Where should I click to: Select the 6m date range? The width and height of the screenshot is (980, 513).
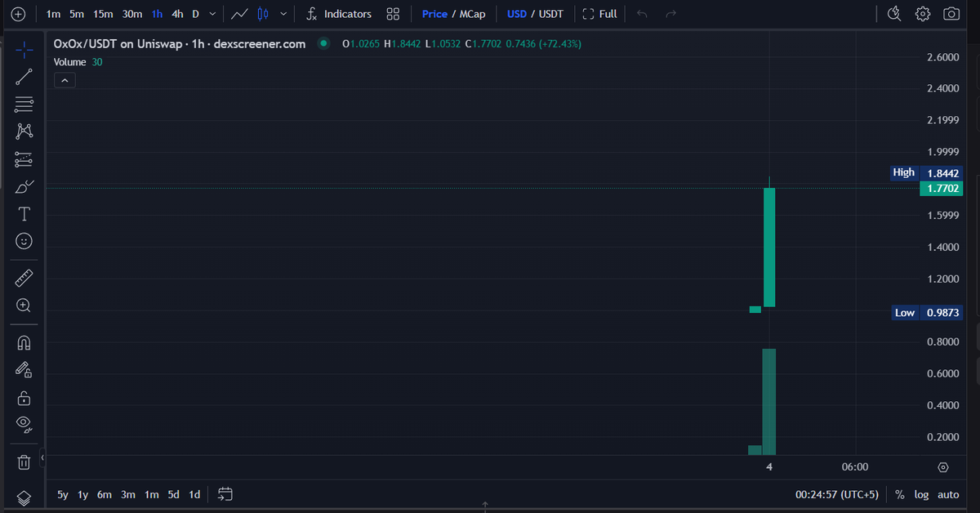[105, 494]
